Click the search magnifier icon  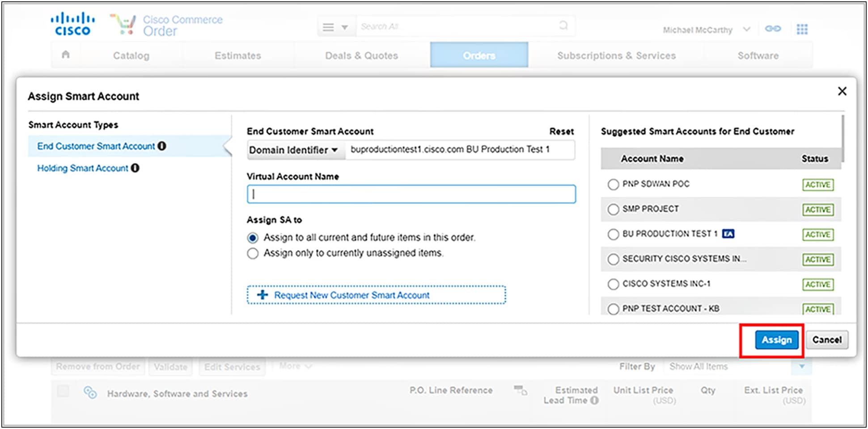click(563, 26)
